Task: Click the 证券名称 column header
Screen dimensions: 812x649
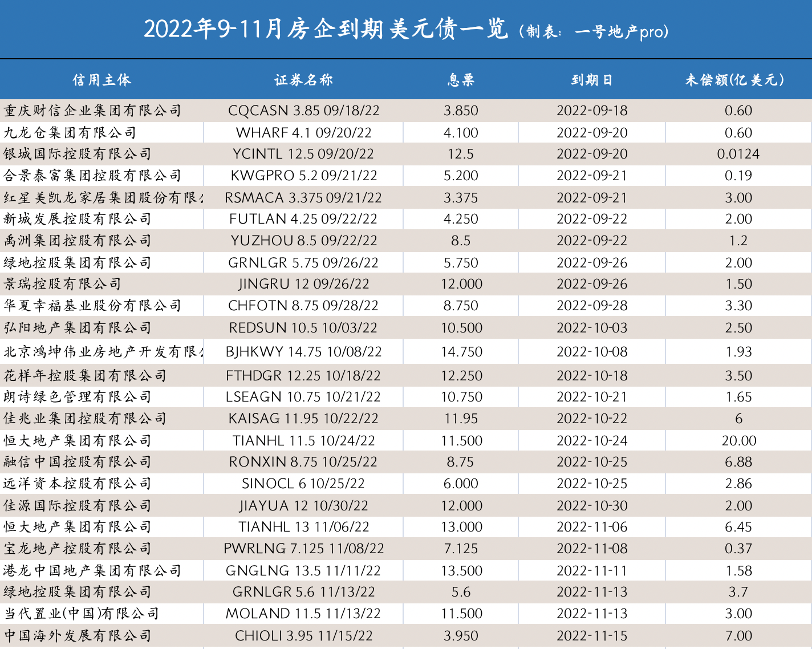Action: pos(303,80)
